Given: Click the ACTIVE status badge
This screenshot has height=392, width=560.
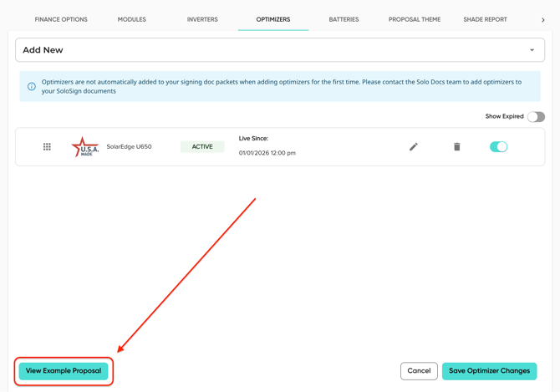Looking at the screenshot, I should 202,147.
